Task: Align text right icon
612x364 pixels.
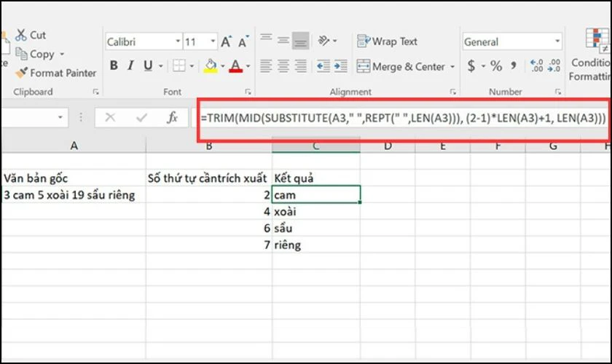Action: click(300, 66)
